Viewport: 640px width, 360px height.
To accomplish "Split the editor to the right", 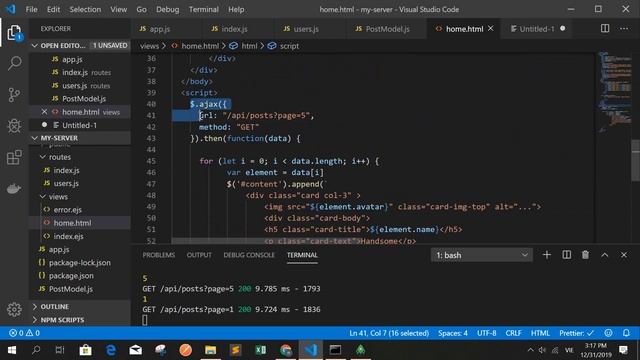I will point(605,29).
